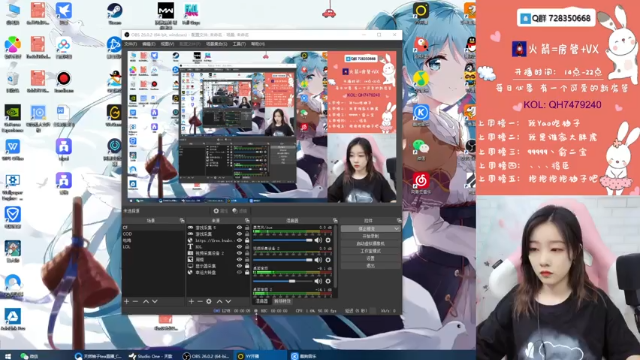Image resolution: width=640 pixels, height=360 pixels.
Task: Pop out the 来源 dock panel
Action: [x=247, y=220]
